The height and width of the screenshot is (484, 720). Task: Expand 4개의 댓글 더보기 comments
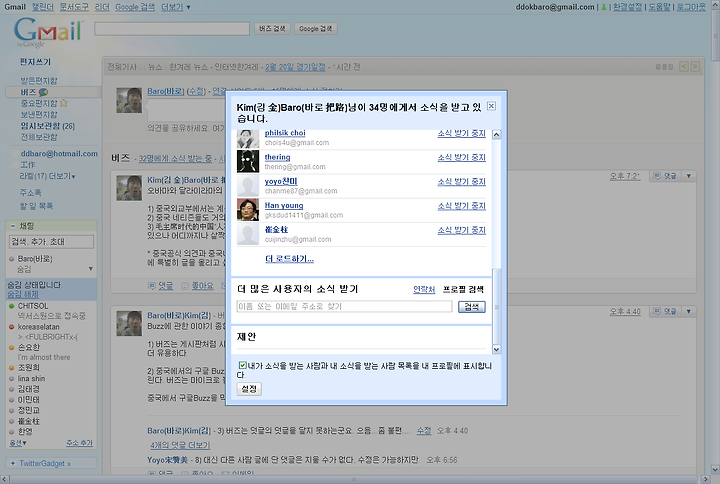[x=180, y=445]
